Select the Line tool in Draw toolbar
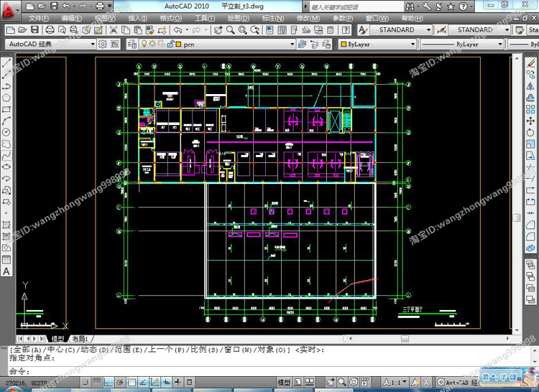Screen dimensions: 539x392 coord(6,63)
